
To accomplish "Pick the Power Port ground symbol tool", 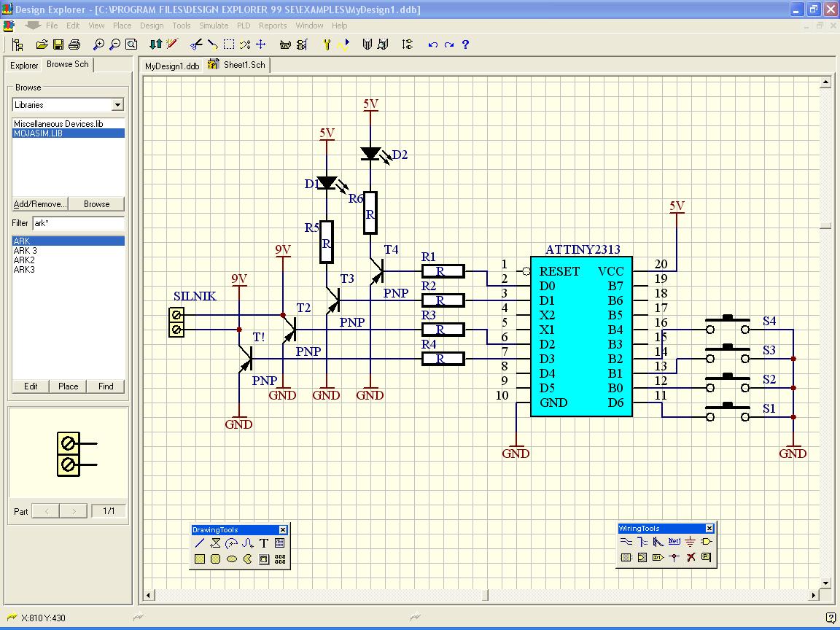I will tap(690, 542).
